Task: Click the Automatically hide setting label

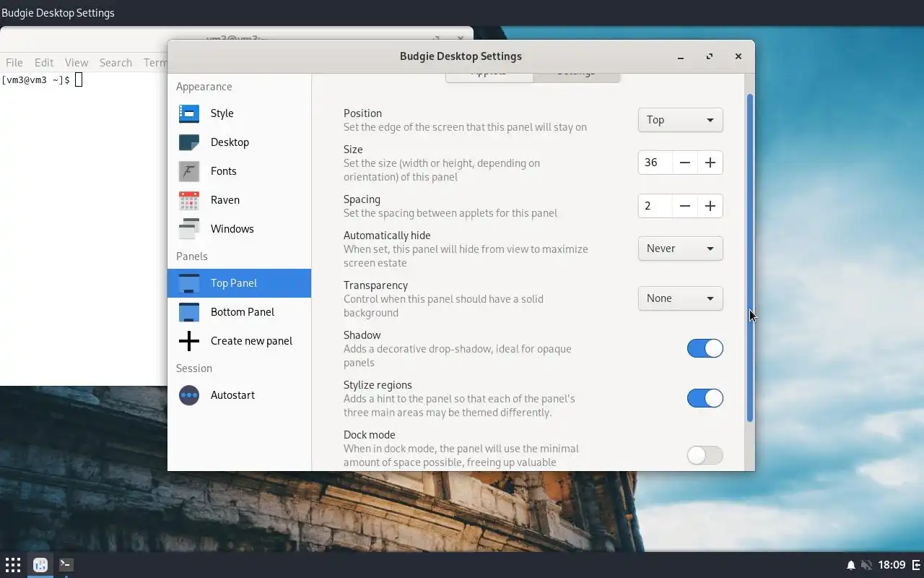Action: click(x=387, y=236)
